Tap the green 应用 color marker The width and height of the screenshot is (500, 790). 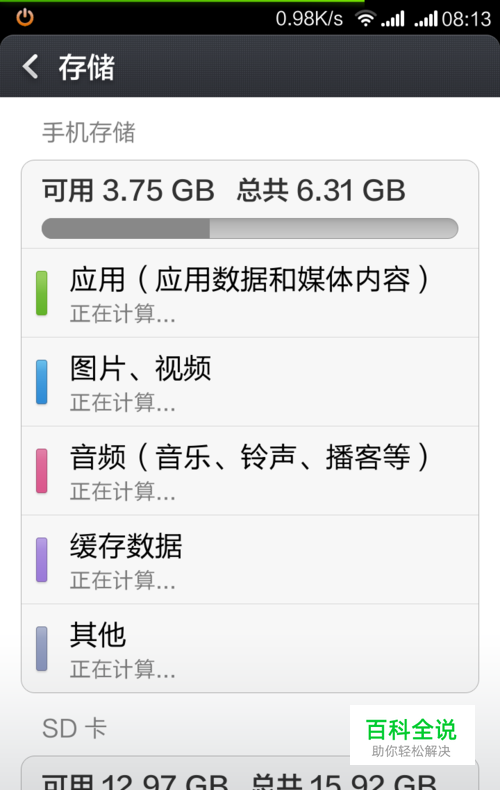coord(42,293)
